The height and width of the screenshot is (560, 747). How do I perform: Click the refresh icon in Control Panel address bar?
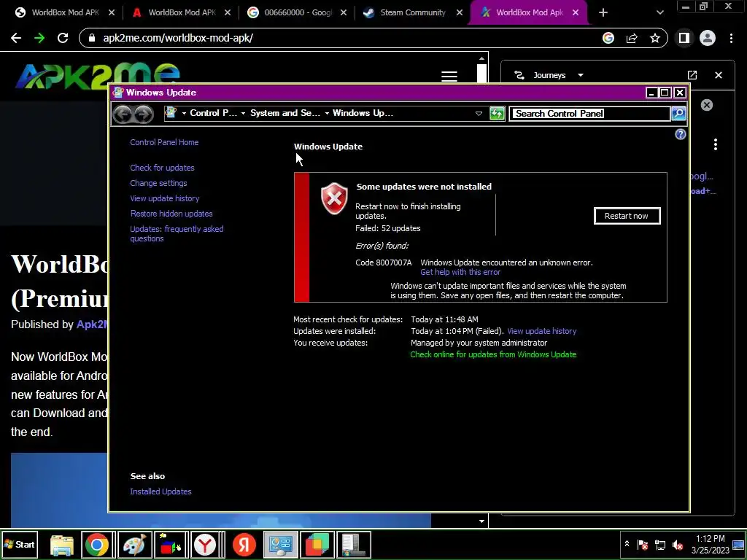(497, 113)
